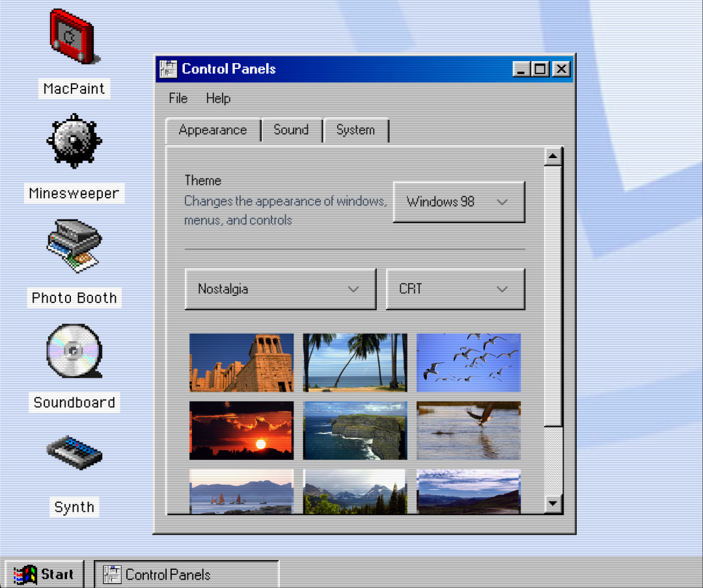Click the Photo Booth label text
The width and height of the screenshot is (703, 588).
[x=74, y=298]
